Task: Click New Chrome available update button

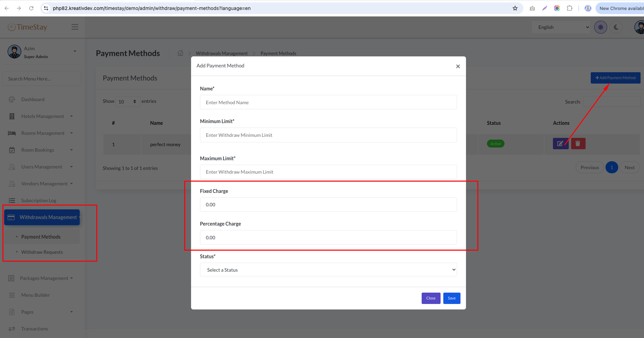Action: pos(621,8)
